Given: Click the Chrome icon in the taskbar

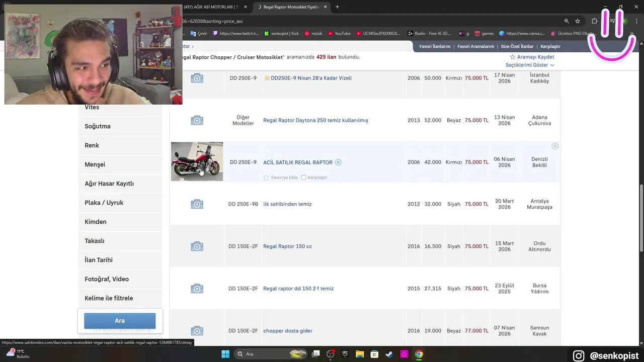Looking at the screenshot, I should (x=419, y=354).
